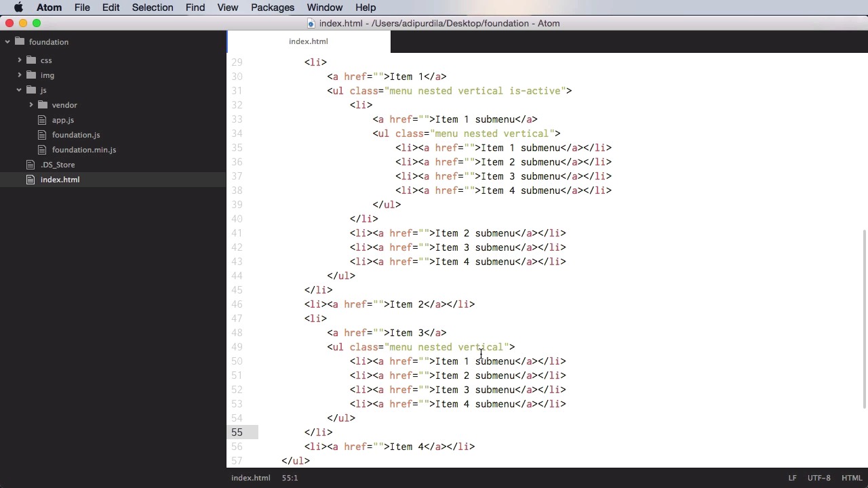Select foundation.js in the tree view
The width and height of the screenshot is (868, 488).
click(x=76, y=135)
